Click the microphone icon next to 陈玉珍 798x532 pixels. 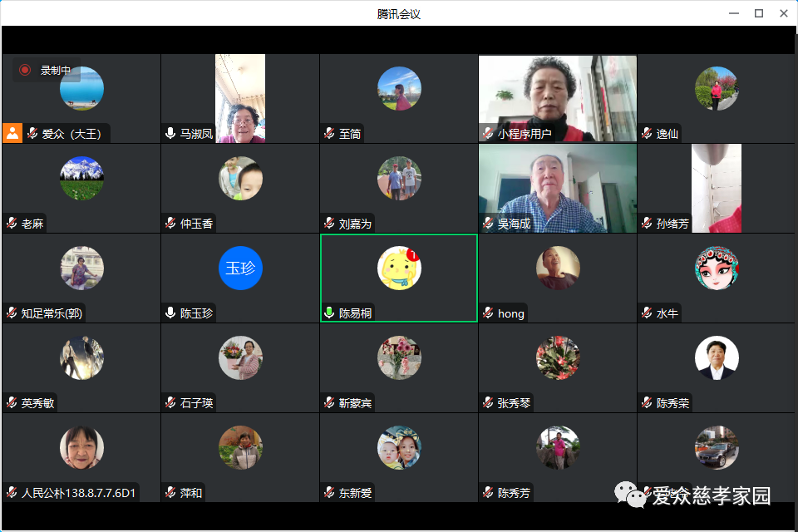click(x=170, y=313)
